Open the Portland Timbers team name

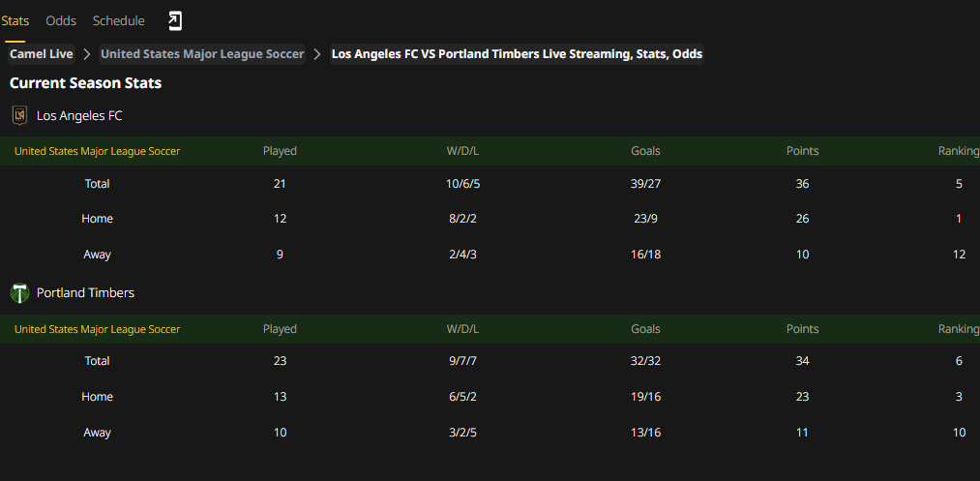(x=86, y=292)
